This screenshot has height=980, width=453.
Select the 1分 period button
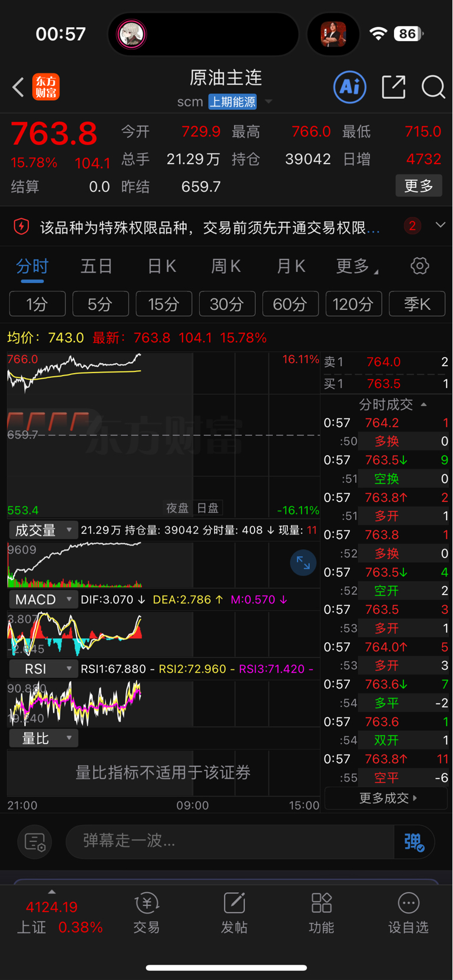tap(37, 304)
